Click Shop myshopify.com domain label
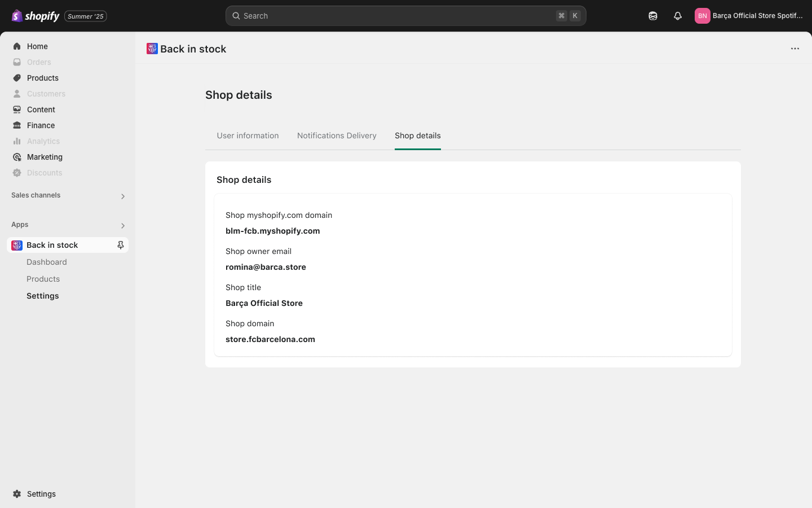 (279, 215)
